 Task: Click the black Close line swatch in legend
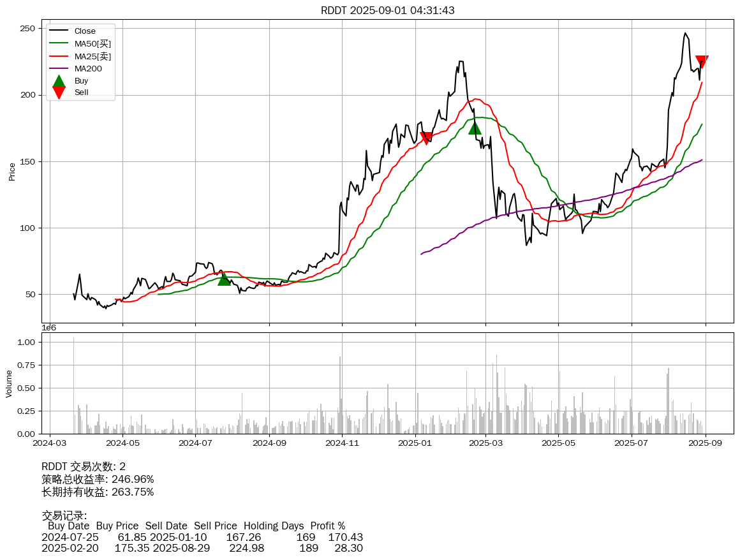click(59, 31)
